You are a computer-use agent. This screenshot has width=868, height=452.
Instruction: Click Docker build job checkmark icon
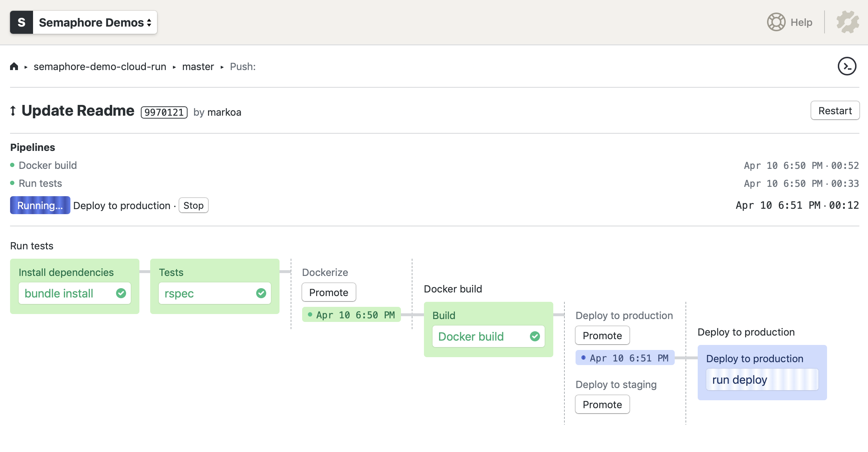click(535, 336)
